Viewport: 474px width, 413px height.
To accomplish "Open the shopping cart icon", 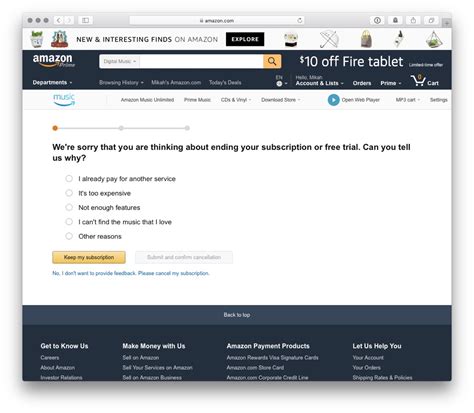I will (x=418, y=80).
